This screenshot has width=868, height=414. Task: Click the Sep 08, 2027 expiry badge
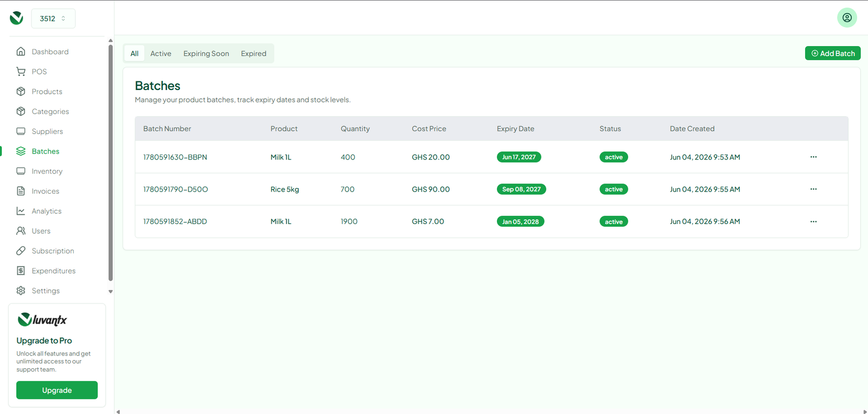521,189
